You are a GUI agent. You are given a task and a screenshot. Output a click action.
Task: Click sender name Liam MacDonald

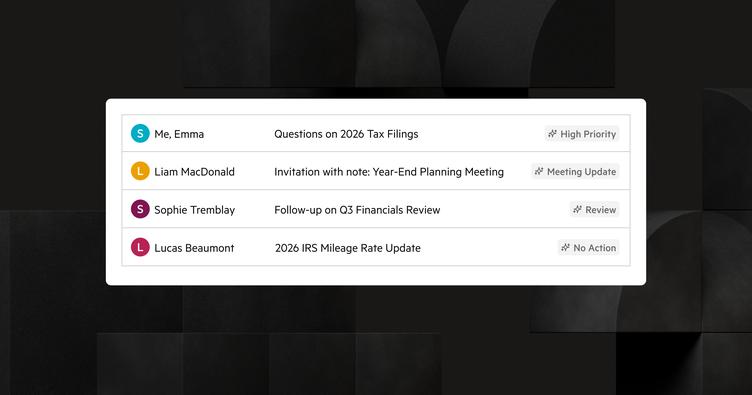pos(194,172)
